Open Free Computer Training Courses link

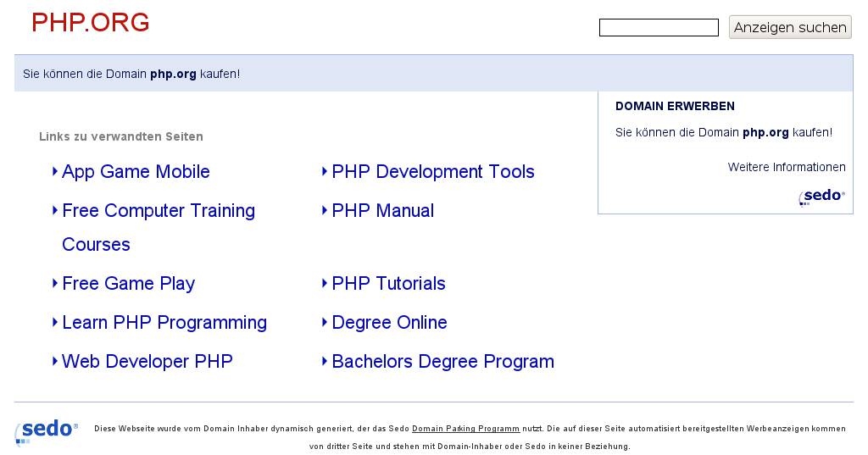tap(158, 211)
